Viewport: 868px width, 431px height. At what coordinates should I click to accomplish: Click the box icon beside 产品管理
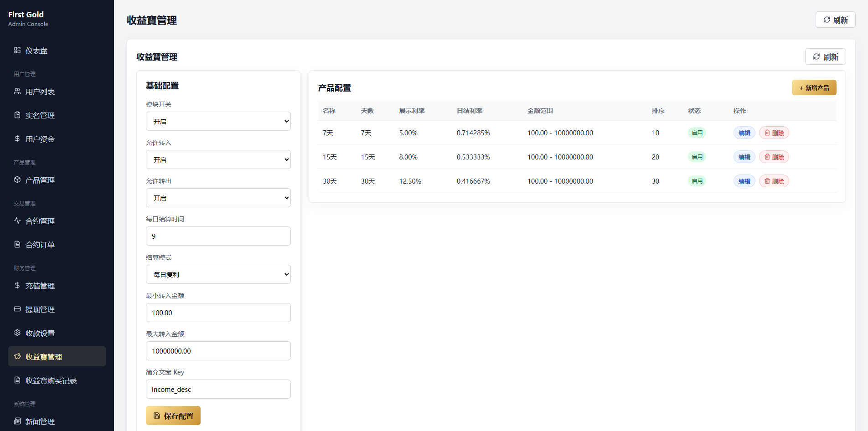coord(17,180)
